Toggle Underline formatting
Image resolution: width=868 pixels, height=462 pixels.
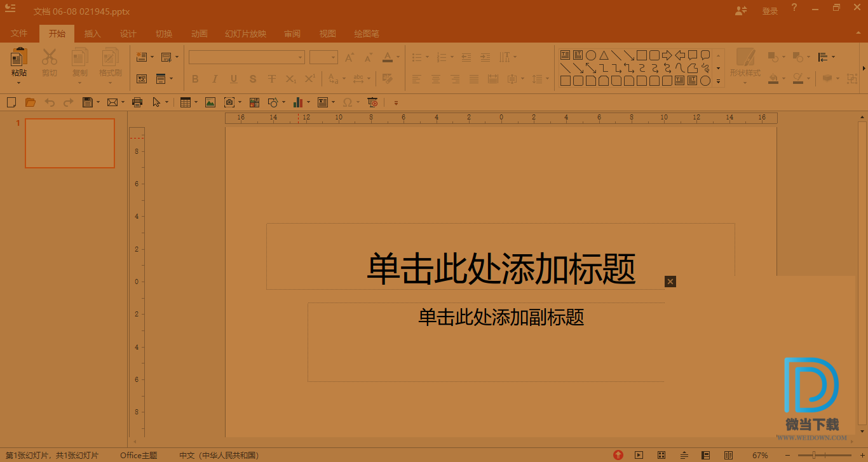point(233,79)
